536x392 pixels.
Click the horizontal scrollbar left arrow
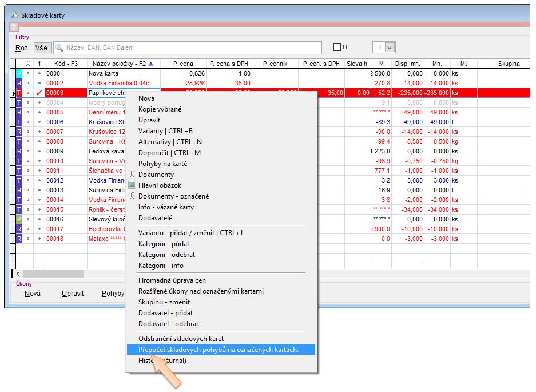click(18, 274)
